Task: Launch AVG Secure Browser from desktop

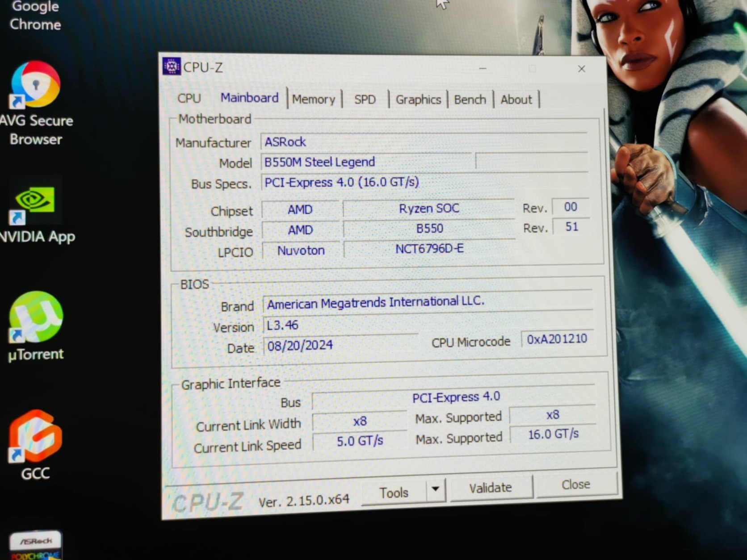Action: 36,103
